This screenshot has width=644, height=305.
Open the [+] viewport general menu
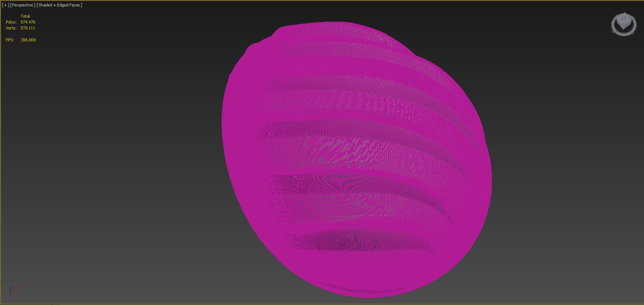click(5, 5)
